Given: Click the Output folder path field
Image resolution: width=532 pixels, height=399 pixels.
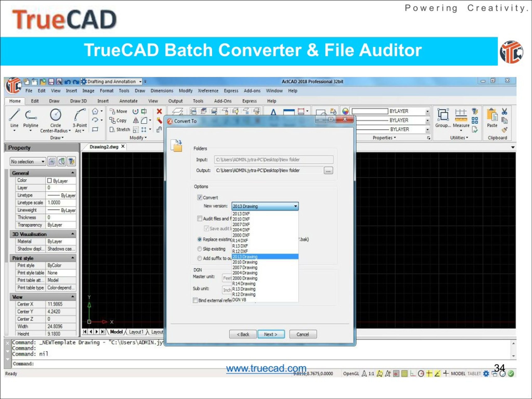Looking at the screenshot, I should [x=268, y=171].
